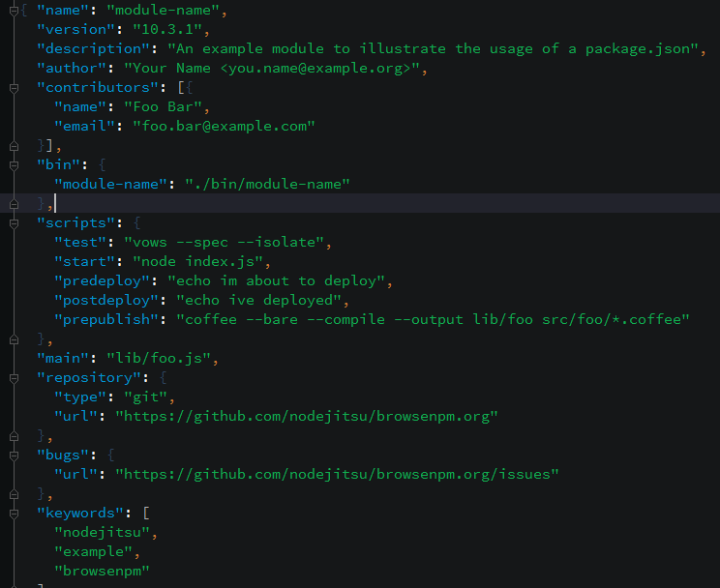720x588 pixels.
Task: Click the "bin" key
Action: (58, 165)
